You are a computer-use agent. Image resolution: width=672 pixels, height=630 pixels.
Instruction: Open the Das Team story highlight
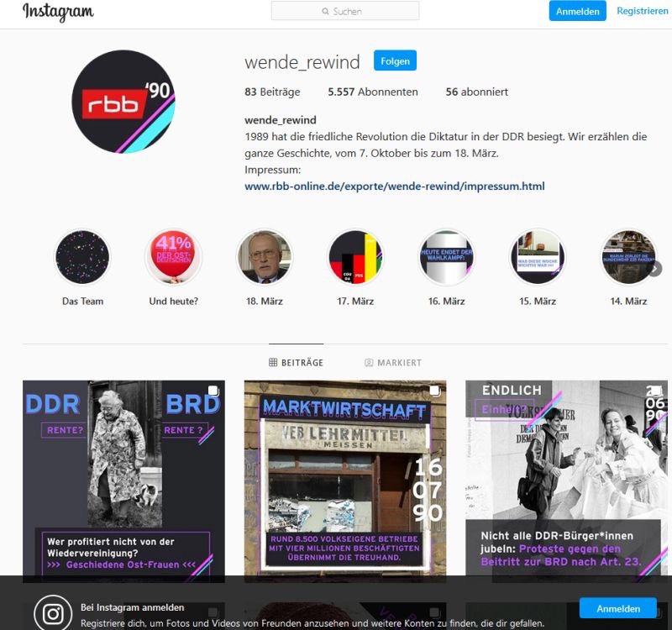pos(82,258)
